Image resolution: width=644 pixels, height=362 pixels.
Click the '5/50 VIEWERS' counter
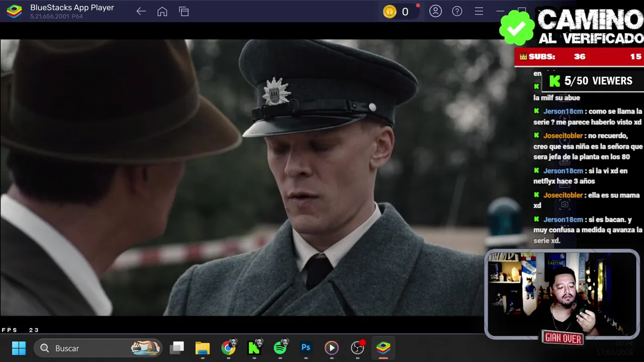point(592,81)
